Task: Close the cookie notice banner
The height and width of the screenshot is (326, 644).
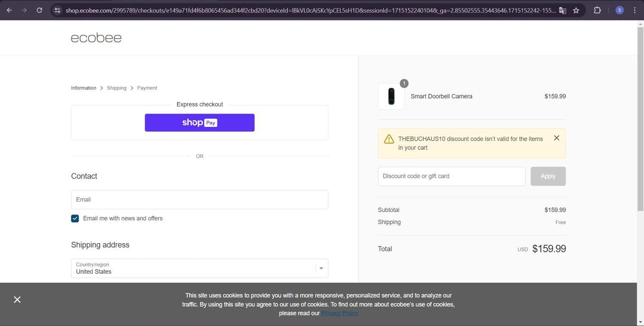Action: (17, 299)
